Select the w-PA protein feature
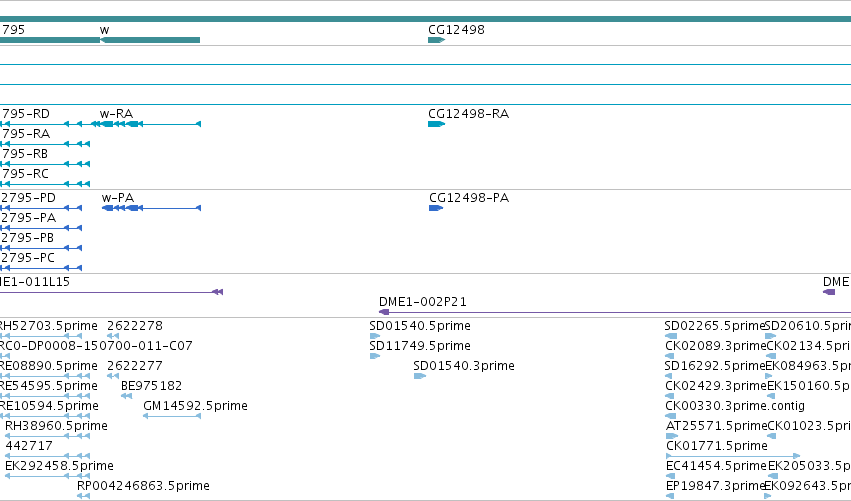 coord(151,208)
